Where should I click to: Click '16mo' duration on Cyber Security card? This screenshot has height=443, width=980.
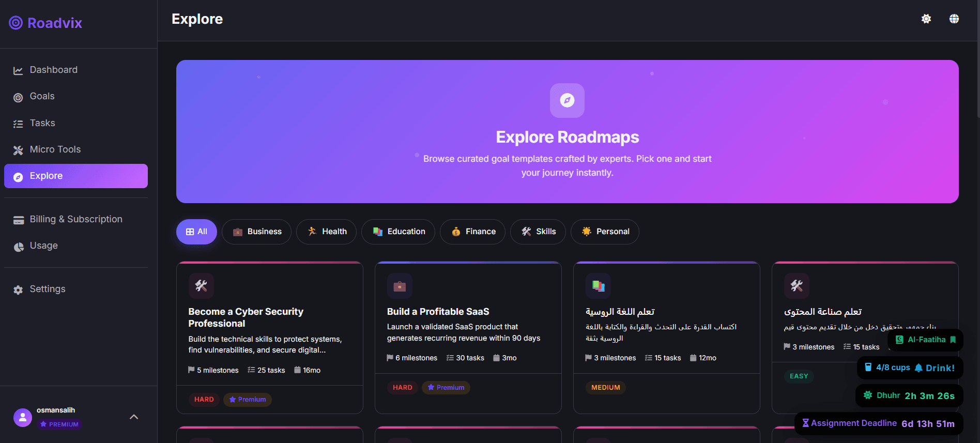click(x=307, y=370)
